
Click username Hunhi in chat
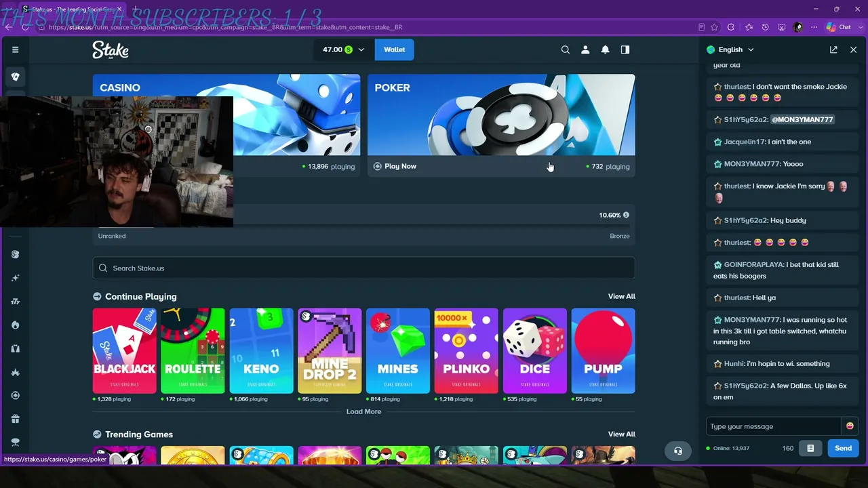[x=734, y=364]
